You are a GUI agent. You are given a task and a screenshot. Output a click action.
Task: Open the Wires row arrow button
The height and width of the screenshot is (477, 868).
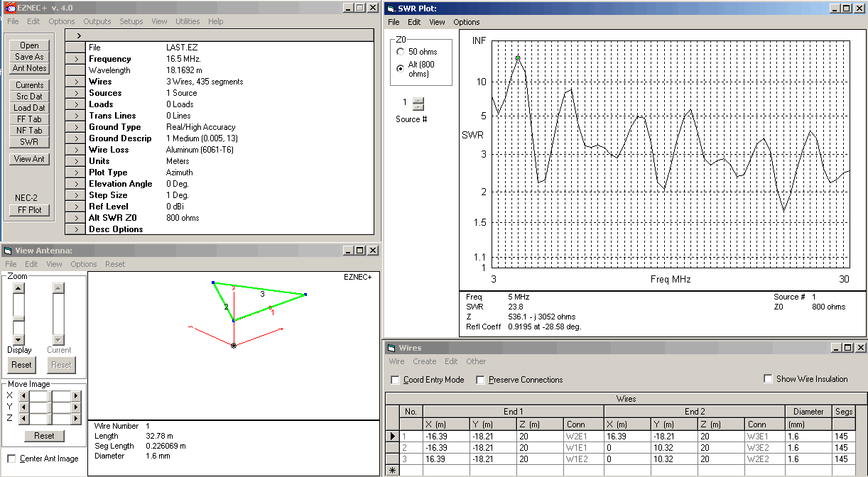(75, 82)
